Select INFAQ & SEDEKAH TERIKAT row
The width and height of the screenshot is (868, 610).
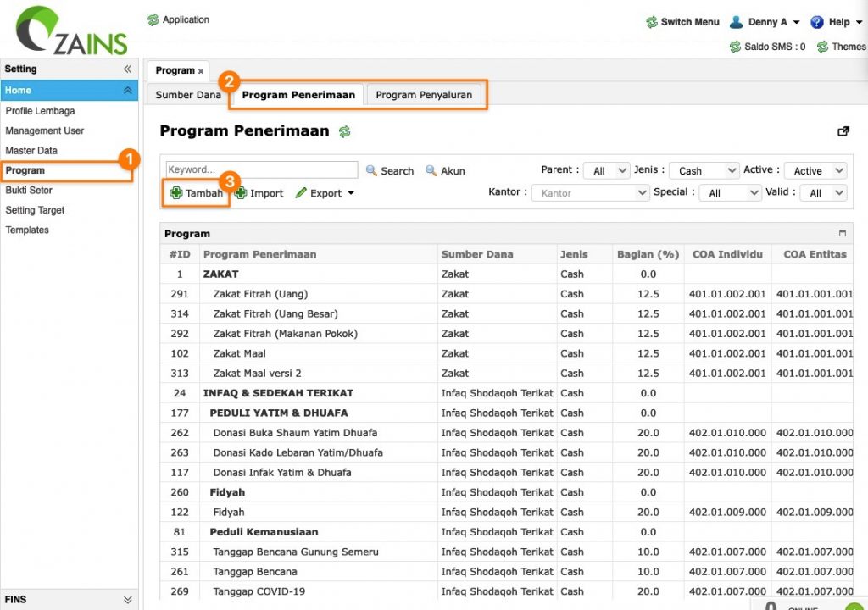(506, 393)
